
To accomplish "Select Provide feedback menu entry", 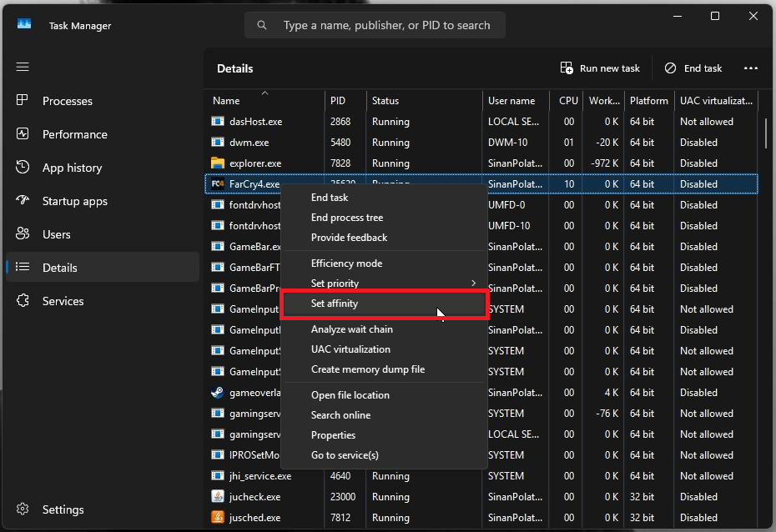I will (x=384, y=238).
